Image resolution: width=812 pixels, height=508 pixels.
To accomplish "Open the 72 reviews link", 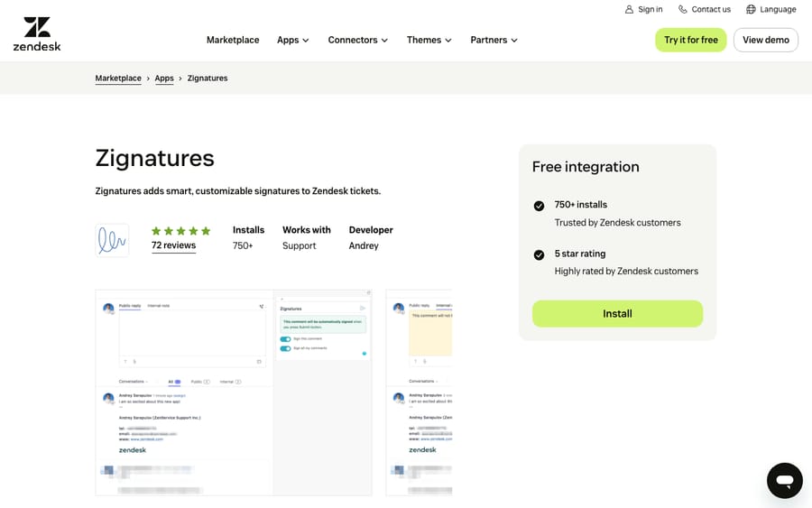I will tap(173, 245).
